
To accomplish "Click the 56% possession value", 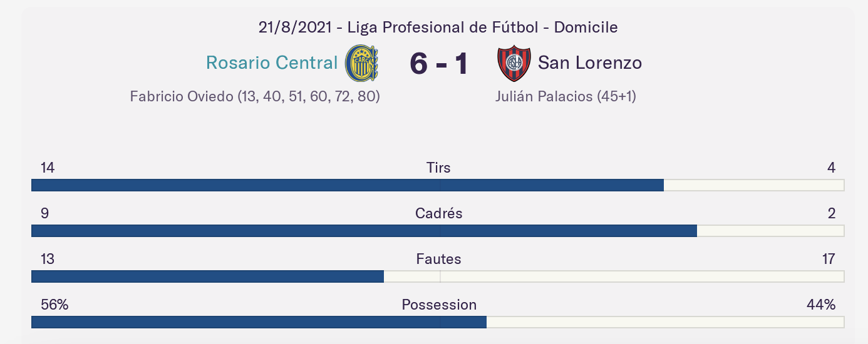I will click(54, 305).
